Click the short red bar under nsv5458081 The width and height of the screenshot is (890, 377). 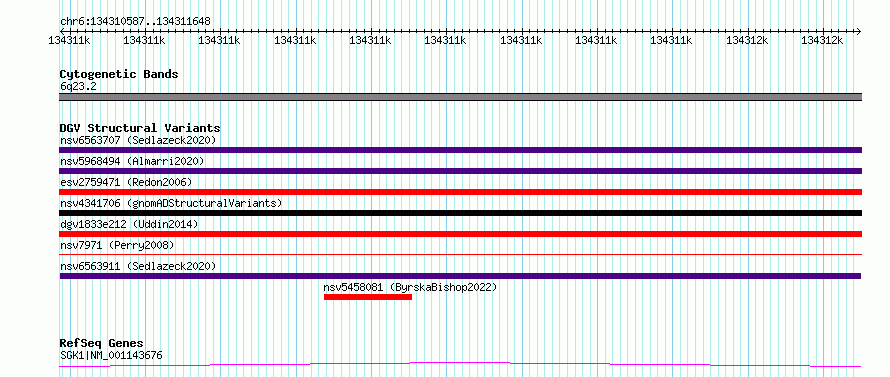coord(368,297)
